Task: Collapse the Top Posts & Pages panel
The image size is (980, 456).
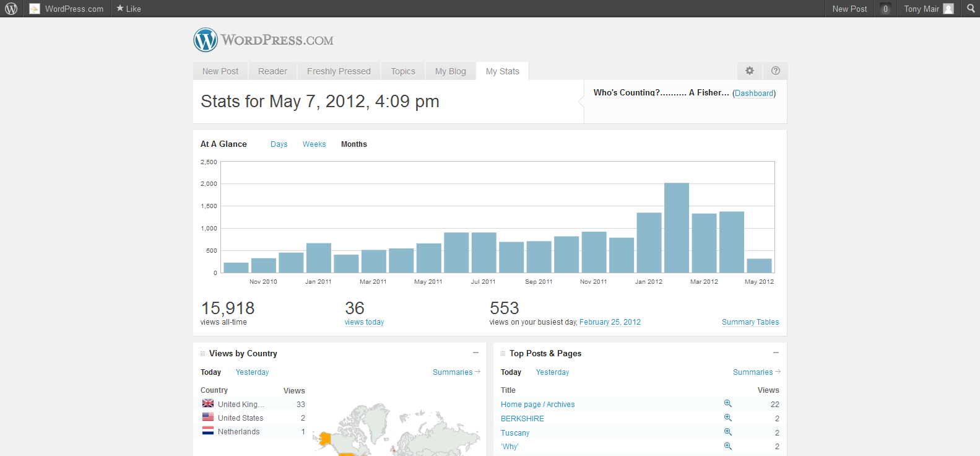Action: [x=776, y=353]
